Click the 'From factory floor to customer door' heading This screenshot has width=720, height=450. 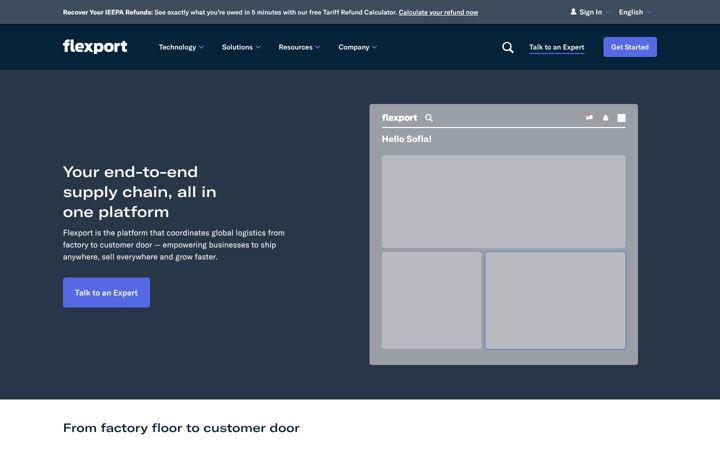(x=181, y=428)
